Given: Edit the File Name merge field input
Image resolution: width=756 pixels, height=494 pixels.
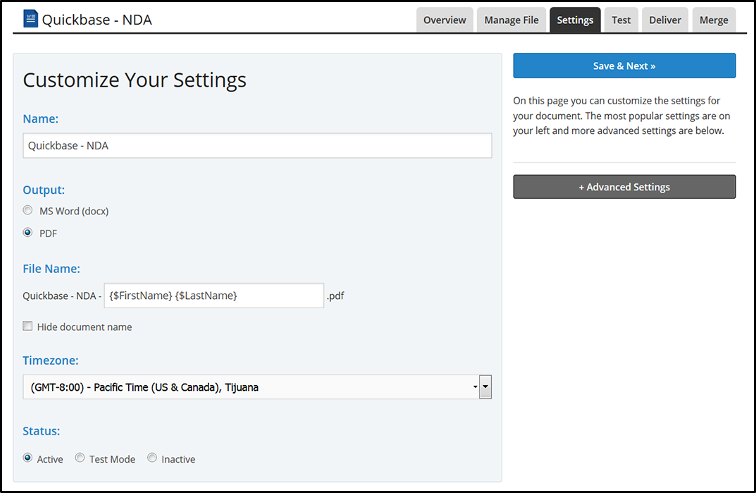Looking at the screenshot, I should click(213, 296).
